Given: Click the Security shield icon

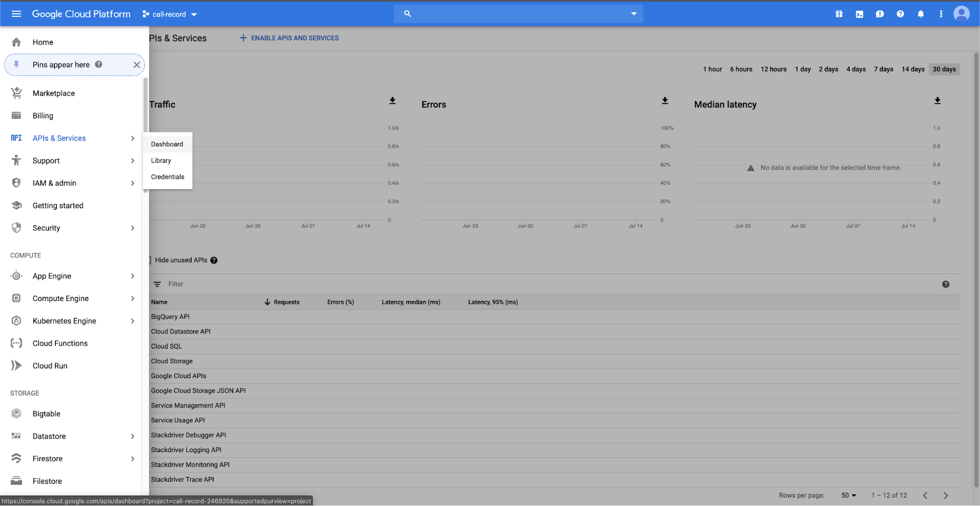Looking at the screenshot, I should [16, 228].
